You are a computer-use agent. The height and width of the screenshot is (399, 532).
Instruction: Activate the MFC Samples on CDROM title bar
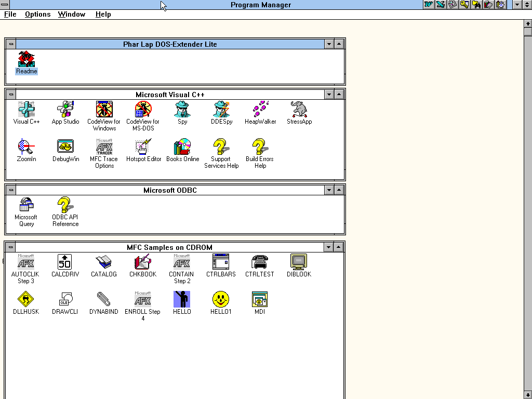[x=170, y=247]
